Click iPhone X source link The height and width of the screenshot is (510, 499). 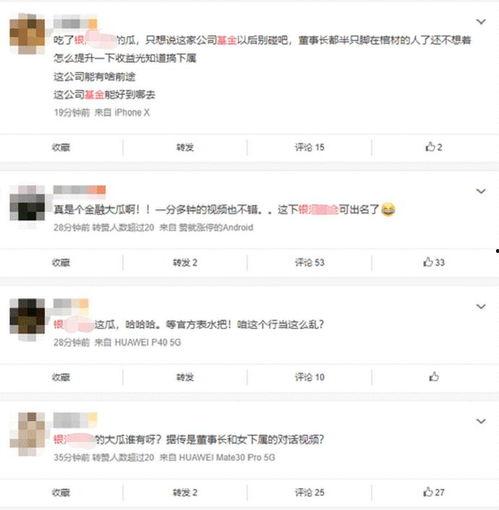pos(132,113)
